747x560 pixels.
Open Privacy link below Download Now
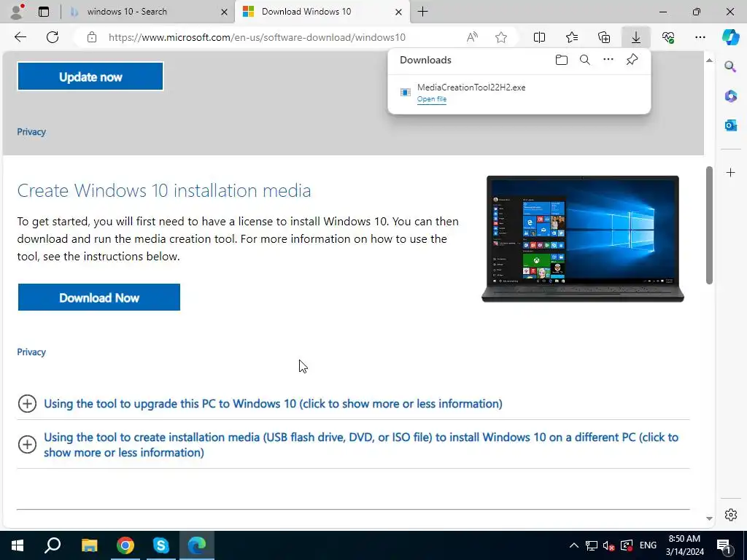[x=31, y=352]
